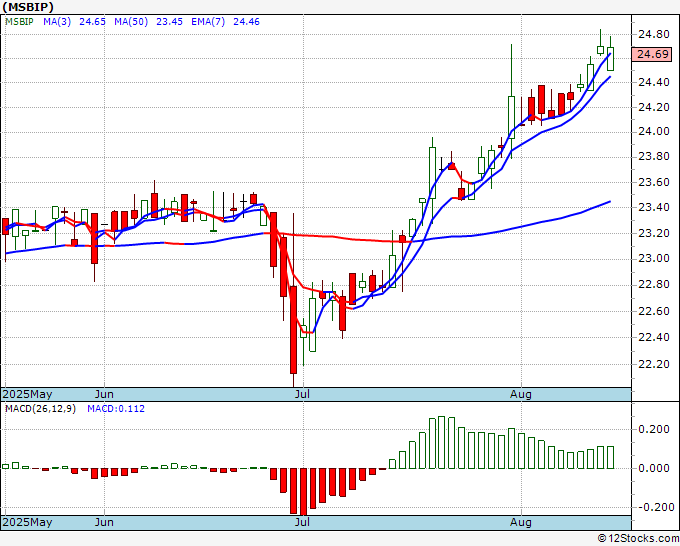
Task: Click the tallest green MACD histogram bar
Action: coord(442,442)
